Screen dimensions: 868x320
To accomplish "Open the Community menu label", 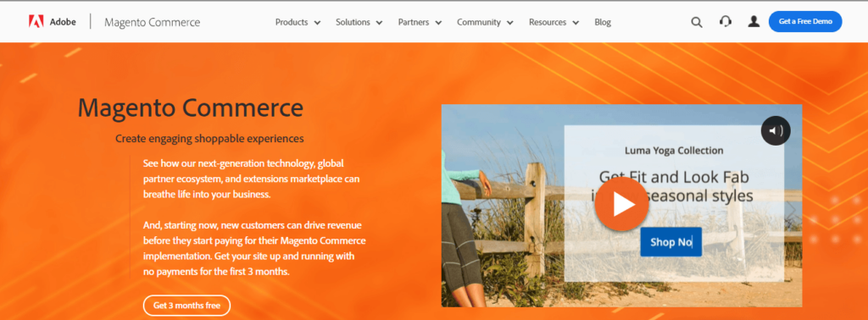I will pyautogui.click(x=479, y=23).
